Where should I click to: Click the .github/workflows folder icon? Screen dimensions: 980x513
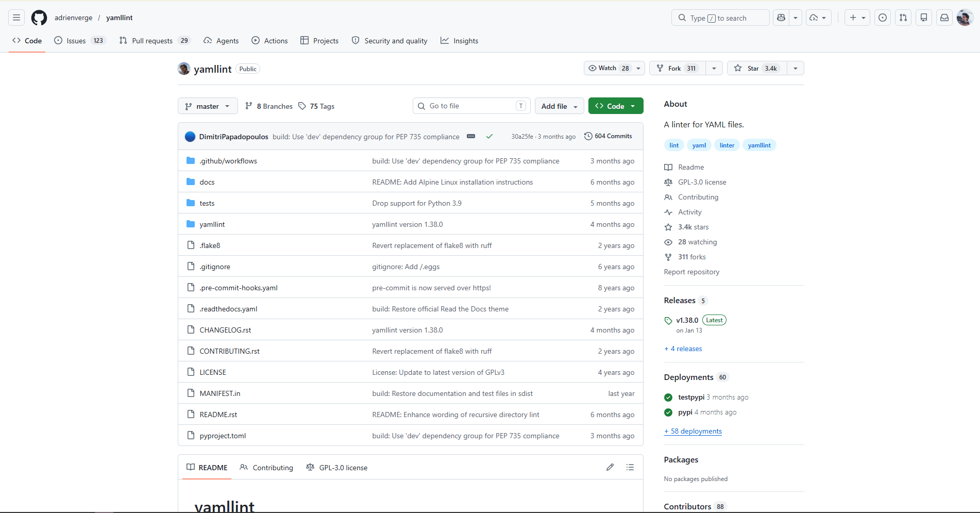(x=191, y=161)
